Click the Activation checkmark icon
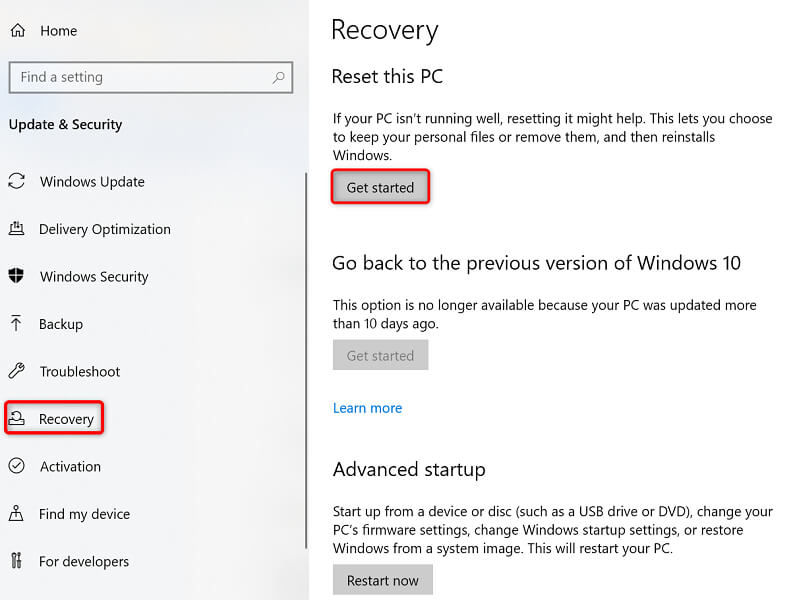This screenshot has height=600, width=795. [16, 466]
